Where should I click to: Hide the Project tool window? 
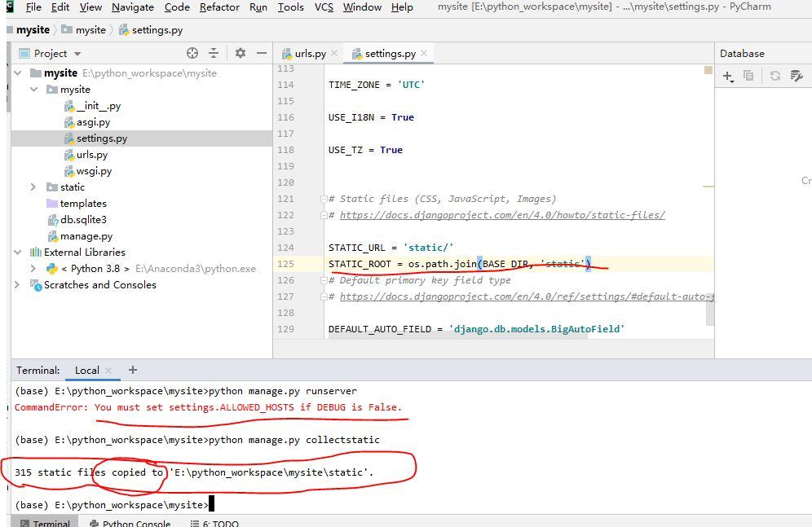coord(259,53)
